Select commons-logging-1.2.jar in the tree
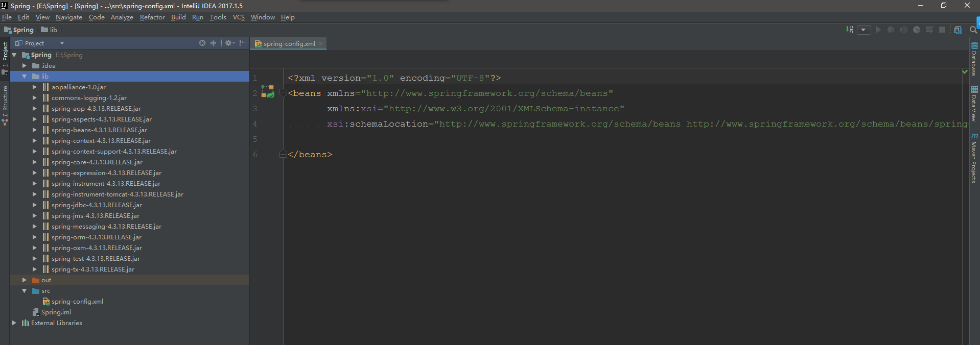This screenshot has height=345, width=980. [89, 97]
